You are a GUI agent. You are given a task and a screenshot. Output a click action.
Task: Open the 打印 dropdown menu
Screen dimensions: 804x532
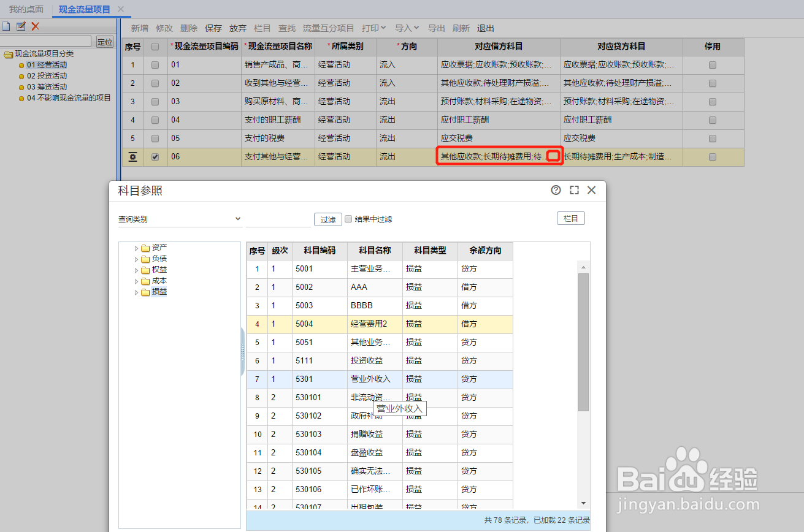[x=373, y=28]
